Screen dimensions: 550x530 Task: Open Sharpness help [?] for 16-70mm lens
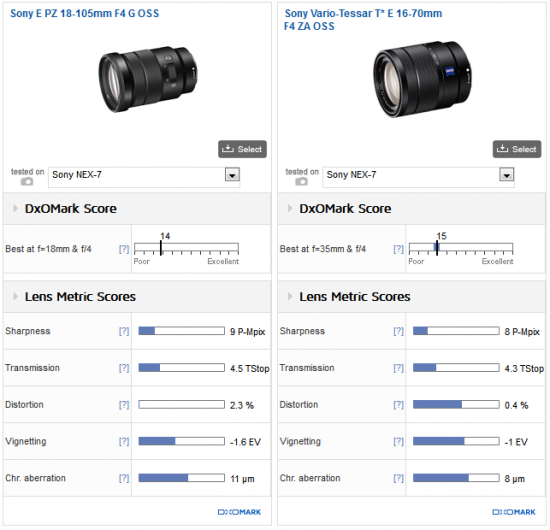[x=398, y=331]
